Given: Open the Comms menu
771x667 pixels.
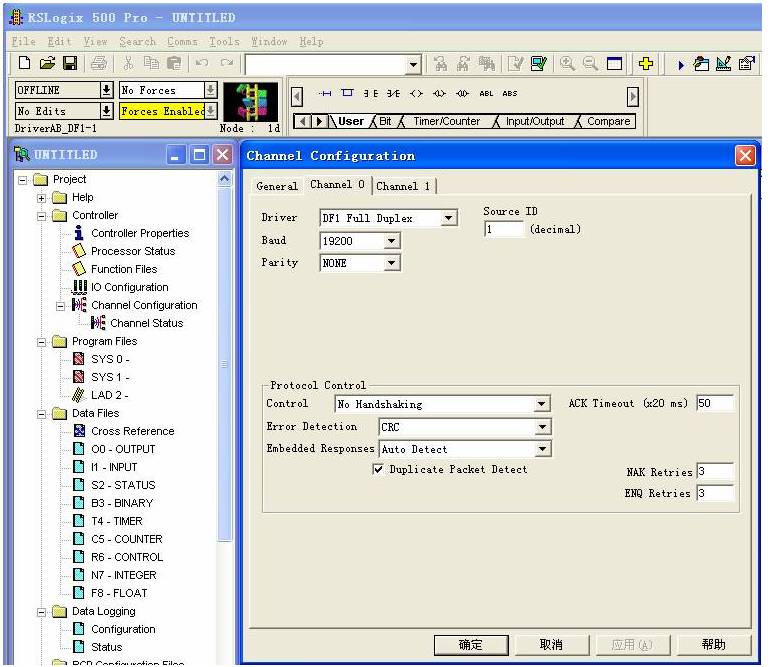Looking at the screenshot, I should [182, 41].
